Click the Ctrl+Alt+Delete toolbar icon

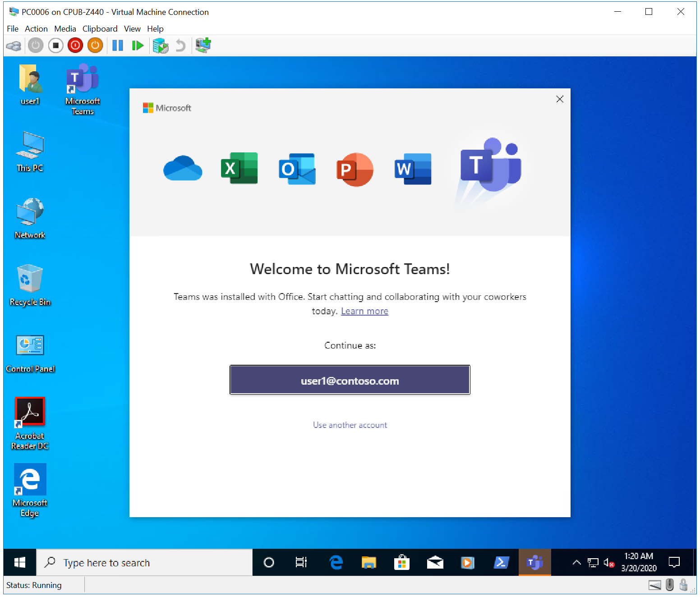(x=14, y=46)
